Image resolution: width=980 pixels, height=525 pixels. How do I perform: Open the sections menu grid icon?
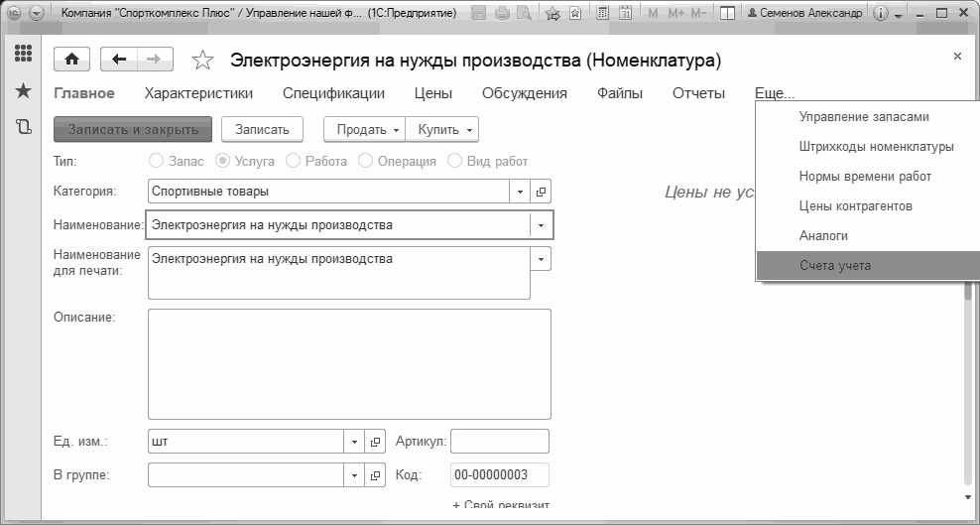[x=23, y=54]
